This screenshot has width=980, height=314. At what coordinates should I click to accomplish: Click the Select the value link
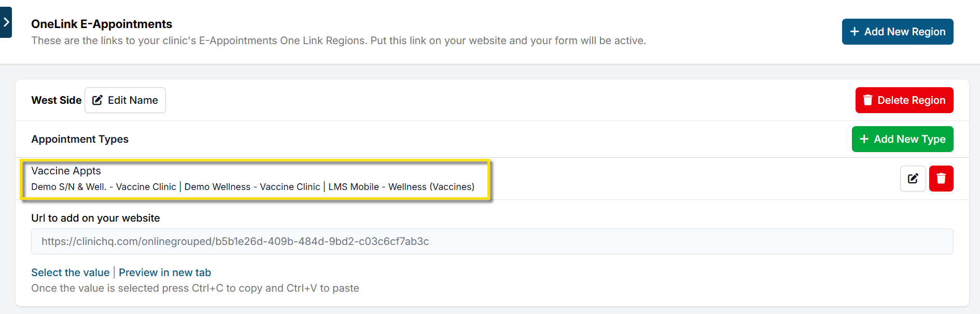(70, 272)
